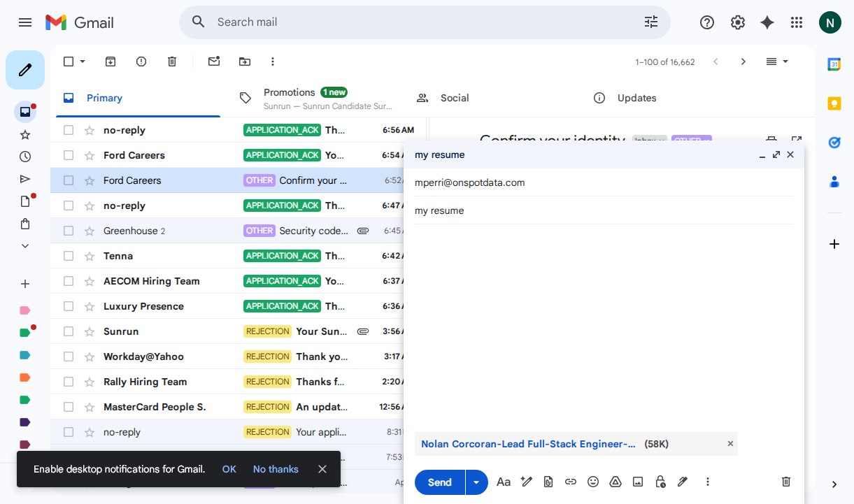The height and width of the screenshot is (504, 854).
Task: Click the insert emoji icon in compose toolbar
Action: (x=593, y=482)
